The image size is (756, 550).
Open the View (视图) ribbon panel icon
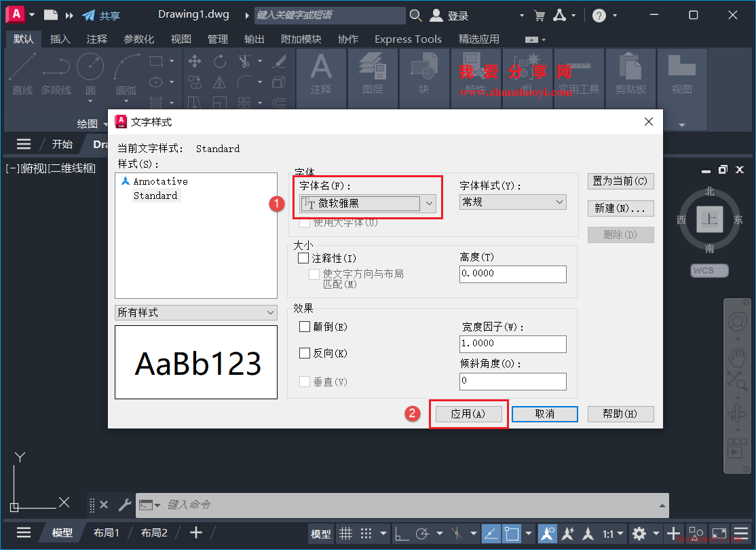682,67
